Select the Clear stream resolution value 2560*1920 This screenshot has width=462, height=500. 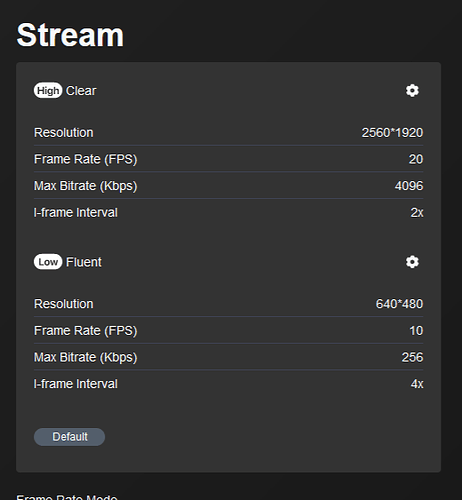392,133
